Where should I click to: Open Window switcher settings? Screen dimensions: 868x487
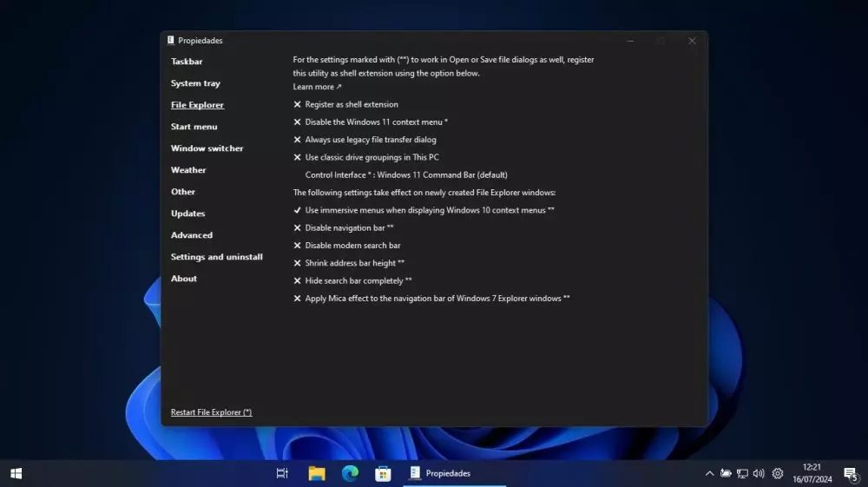(207, 148)
